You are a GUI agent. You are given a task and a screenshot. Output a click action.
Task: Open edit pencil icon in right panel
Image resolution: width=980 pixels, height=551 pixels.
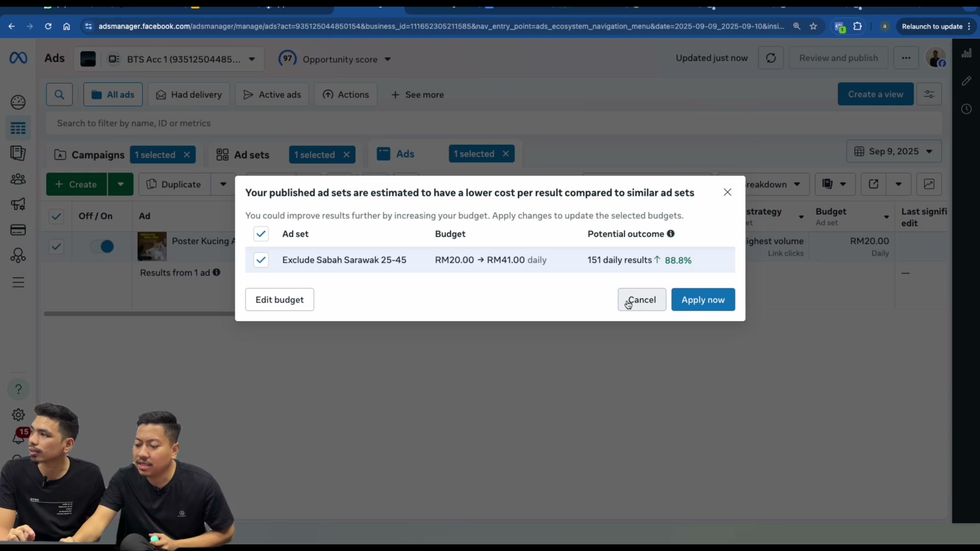pos(966,81)
